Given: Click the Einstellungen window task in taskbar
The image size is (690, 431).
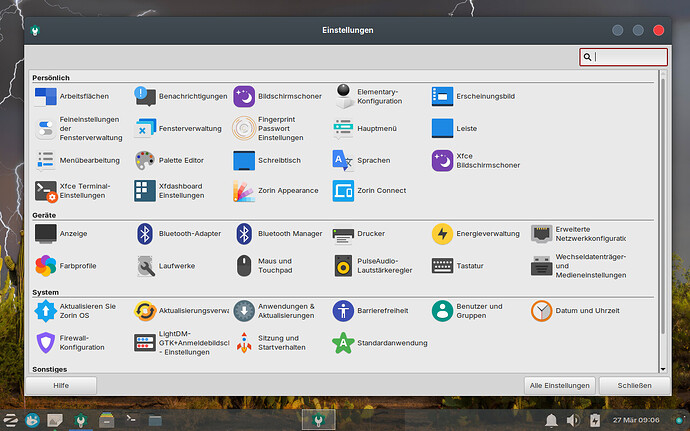Looking at the screenshot, I should (319, 420).
